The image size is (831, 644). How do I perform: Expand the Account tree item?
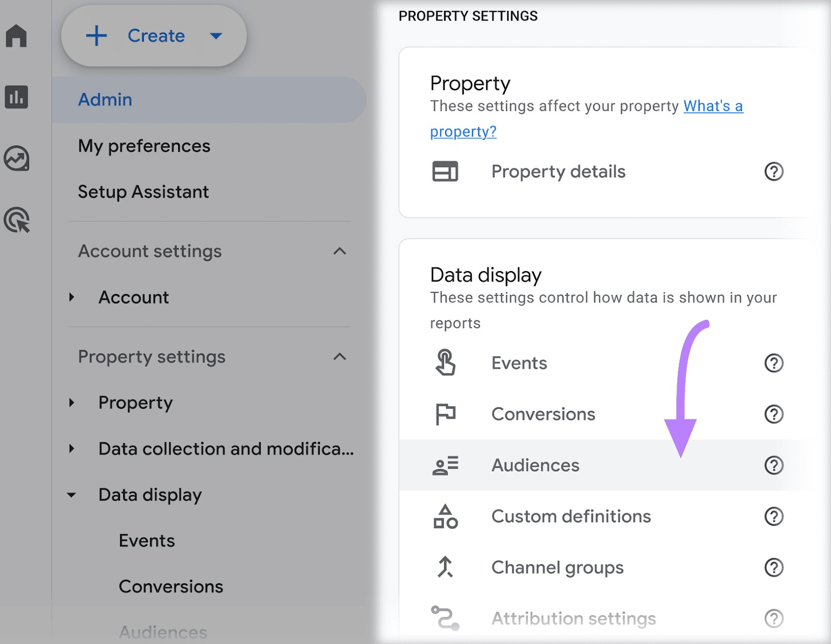[71, 297]
